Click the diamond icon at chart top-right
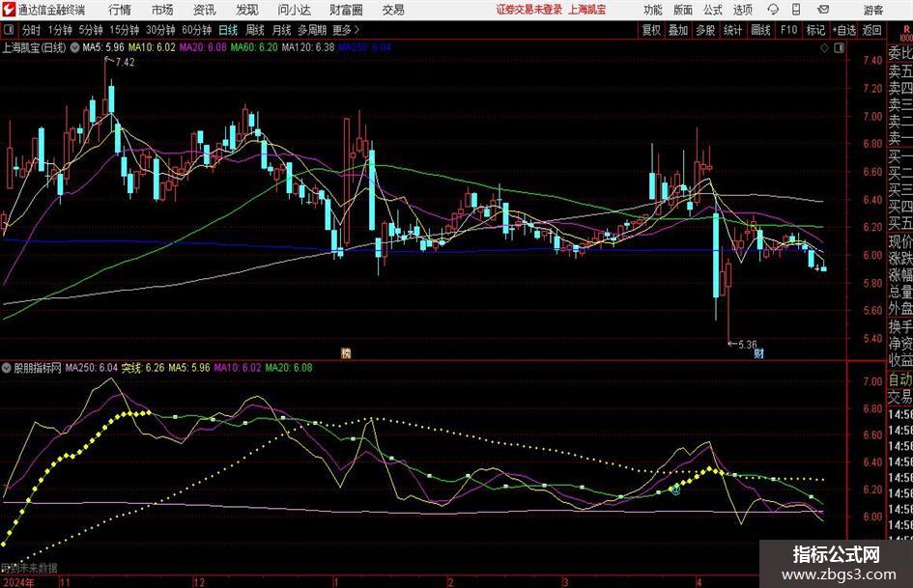913x588 pixels. (x=824, y=48)
